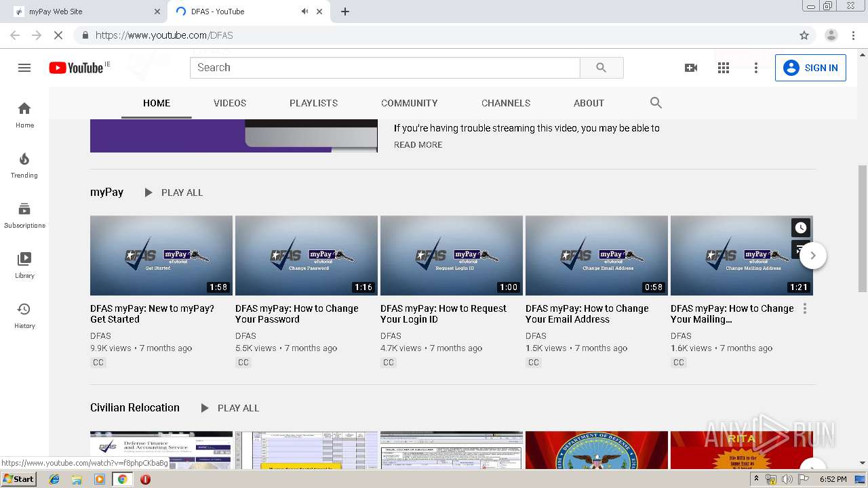This screenshot has height=488, width=868.
Task: Switch to the PLAYLISTS channel tab
Action: (313, 103)
